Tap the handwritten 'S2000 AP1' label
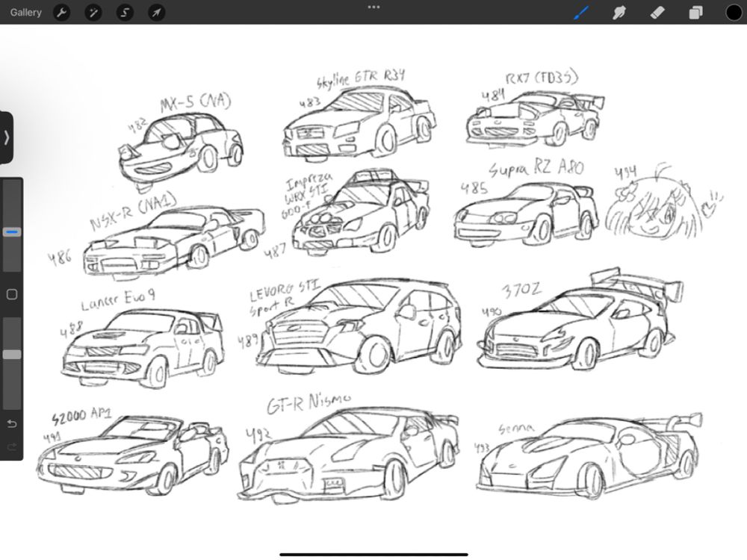The image size is (747, 560). 81,416
